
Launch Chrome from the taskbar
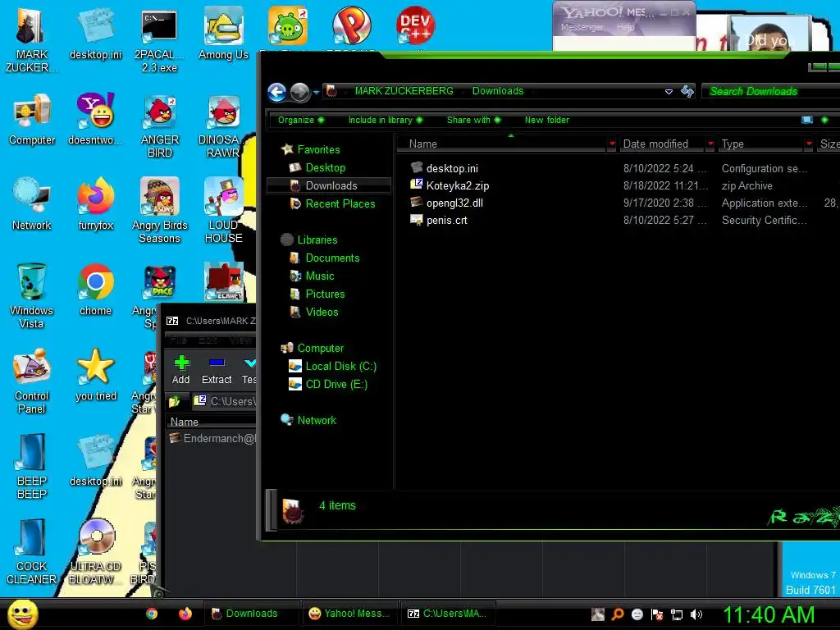coord(152,614)
